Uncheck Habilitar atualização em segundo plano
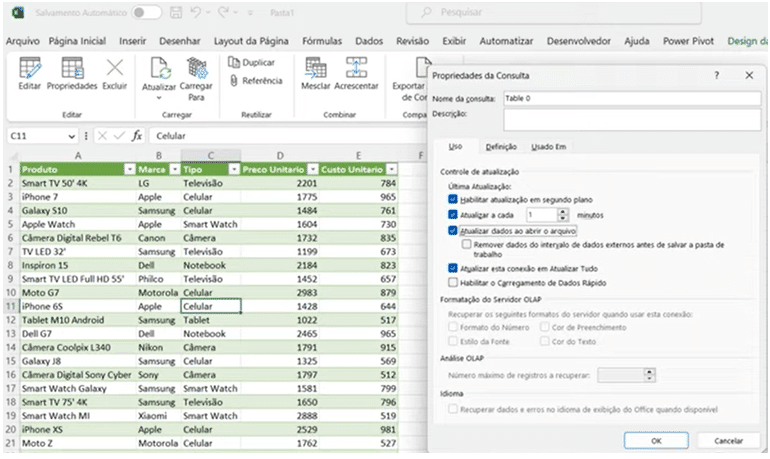 pyautogui.click(x=453, y=199)
